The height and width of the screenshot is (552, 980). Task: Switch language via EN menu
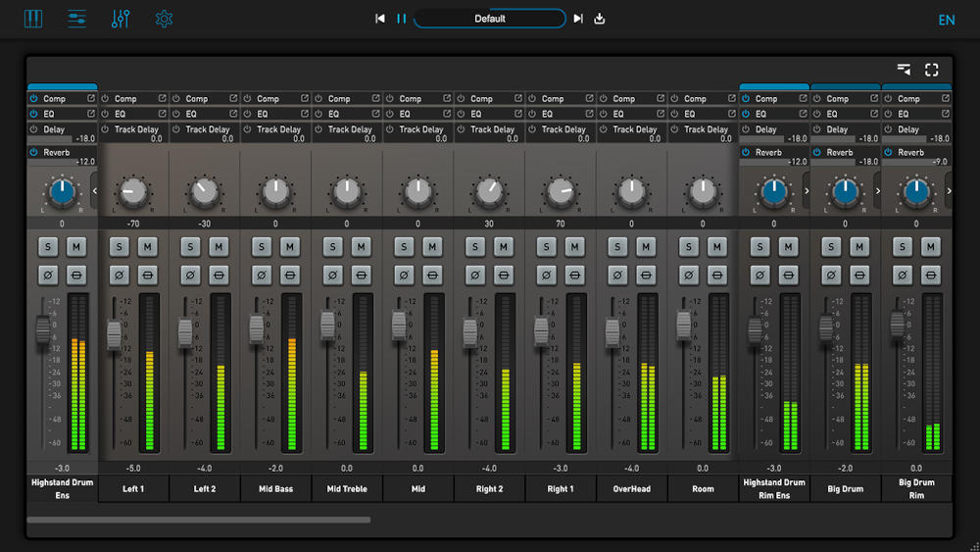coord(946,20)
